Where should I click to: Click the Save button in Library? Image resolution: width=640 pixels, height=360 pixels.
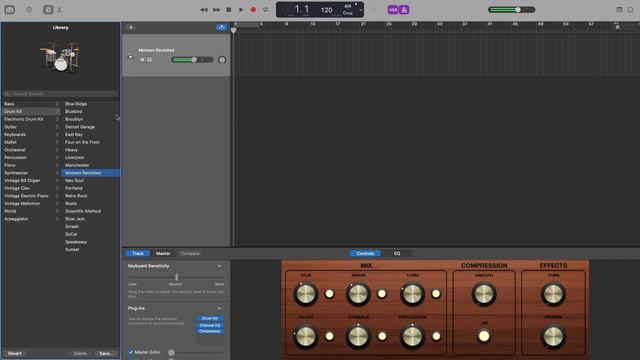coord(106,353)
